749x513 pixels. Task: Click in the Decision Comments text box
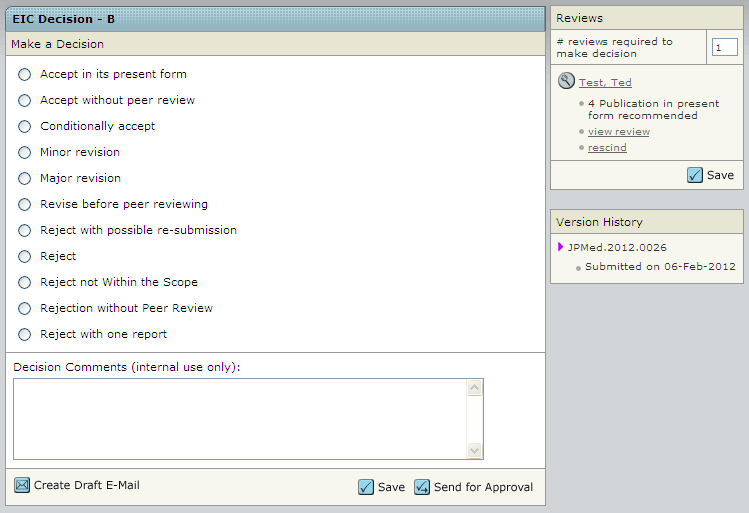coord(240,419)
